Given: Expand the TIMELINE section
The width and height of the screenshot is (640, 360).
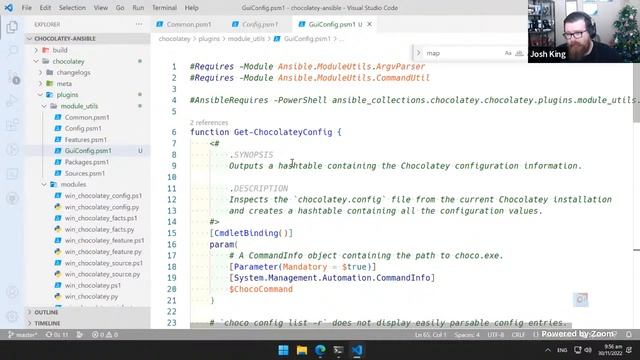Looking at the screenshot, I should tap(87, 323).
